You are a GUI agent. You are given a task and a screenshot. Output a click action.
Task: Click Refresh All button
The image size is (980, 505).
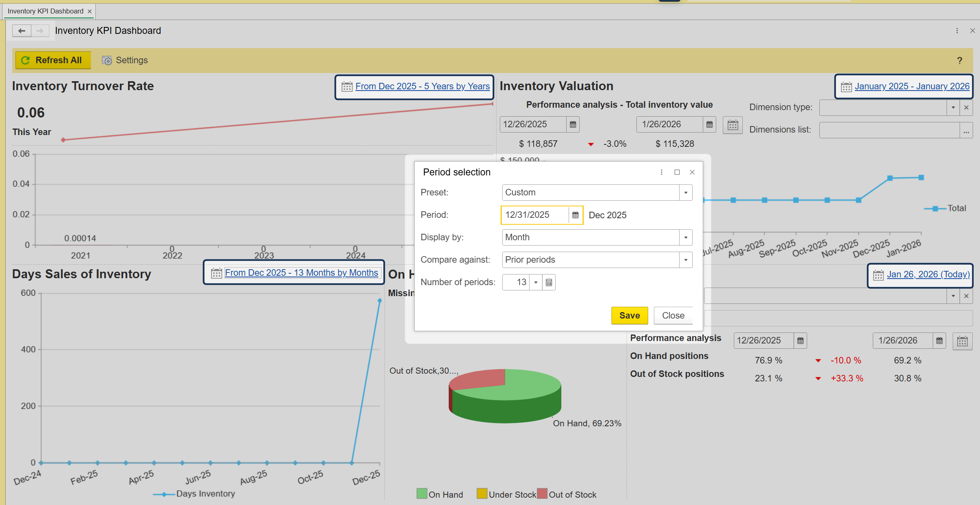point(53,60)
